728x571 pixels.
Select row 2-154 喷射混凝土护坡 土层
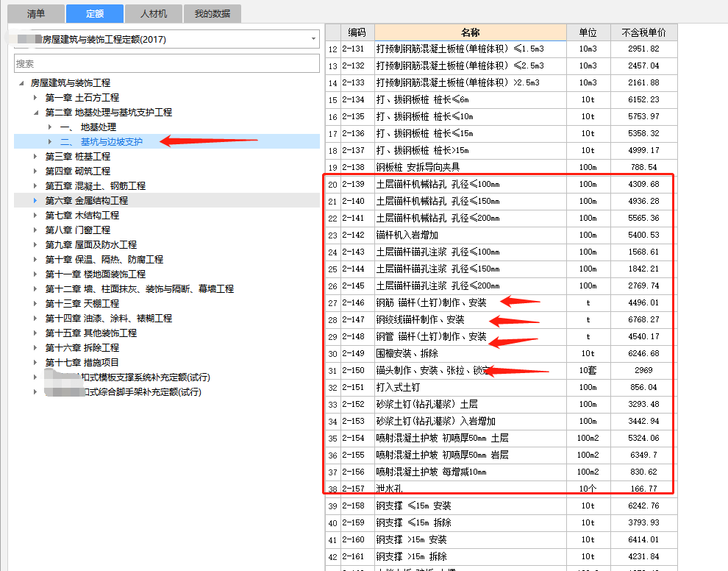pyautogui.click(x=502, y=438)
